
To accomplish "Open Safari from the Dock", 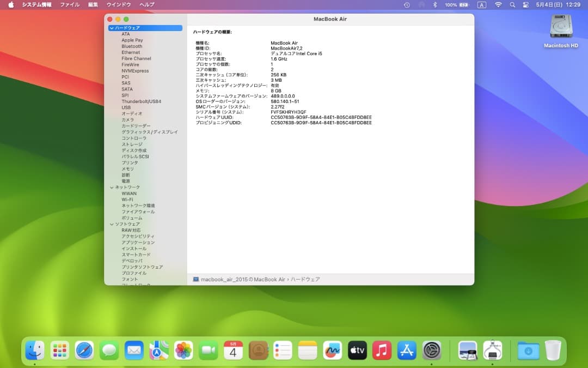I will [84, 351].
